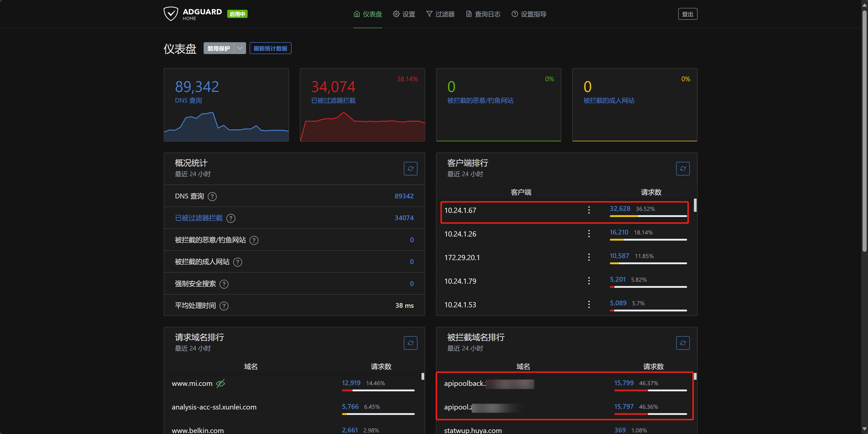
Task: Click 刷新统计数据 refresh statistics button
Action: pyautogui.click(x=270, y=48)
